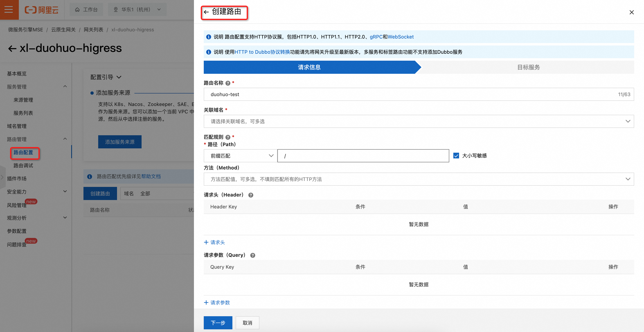Open the 方法 (Method) dropdown
Image resolution: width=644 pixels, height=332 pixels.
[x=419, y=179]
